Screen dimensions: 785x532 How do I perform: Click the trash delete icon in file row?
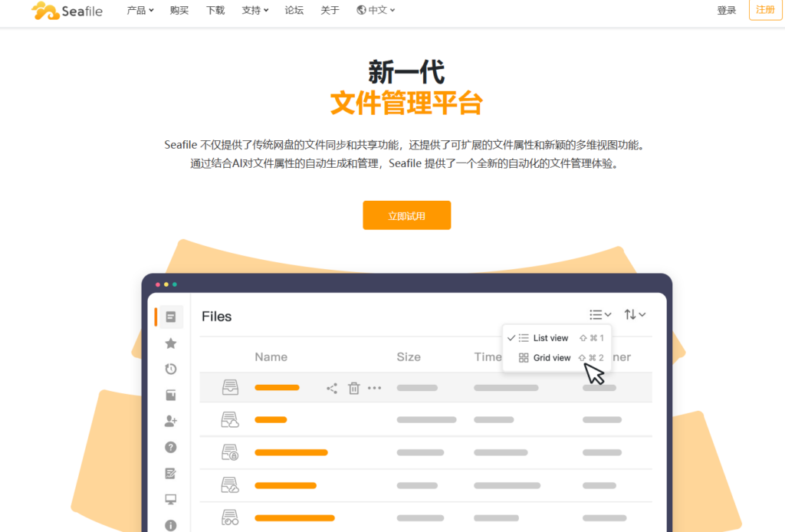click(x=353, y=389)
